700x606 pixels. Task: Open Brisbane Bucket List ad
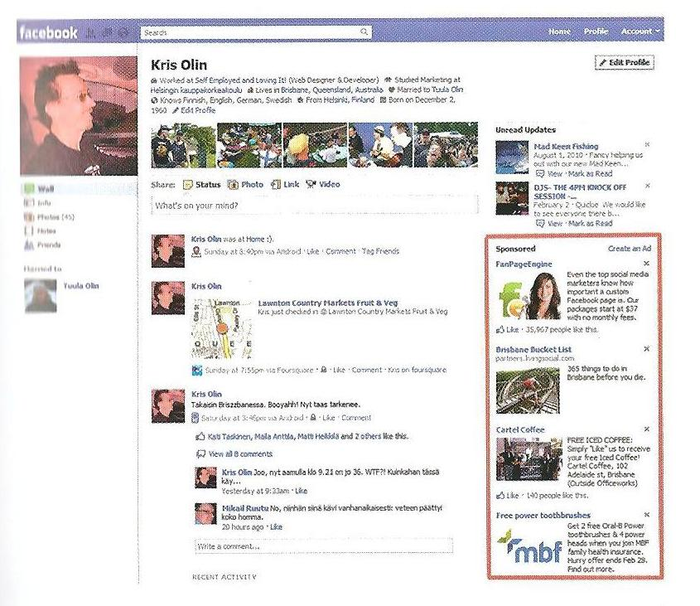pos(533,350)
